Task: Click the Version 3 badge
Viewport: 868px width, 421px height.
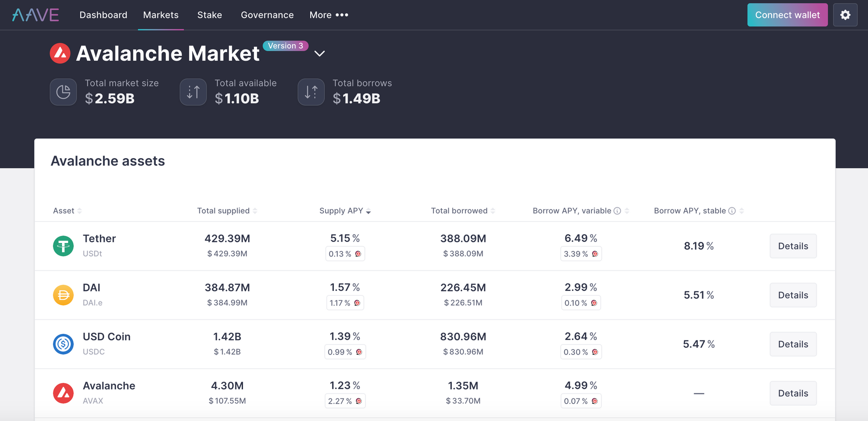Action: click(x=286, y=46)
